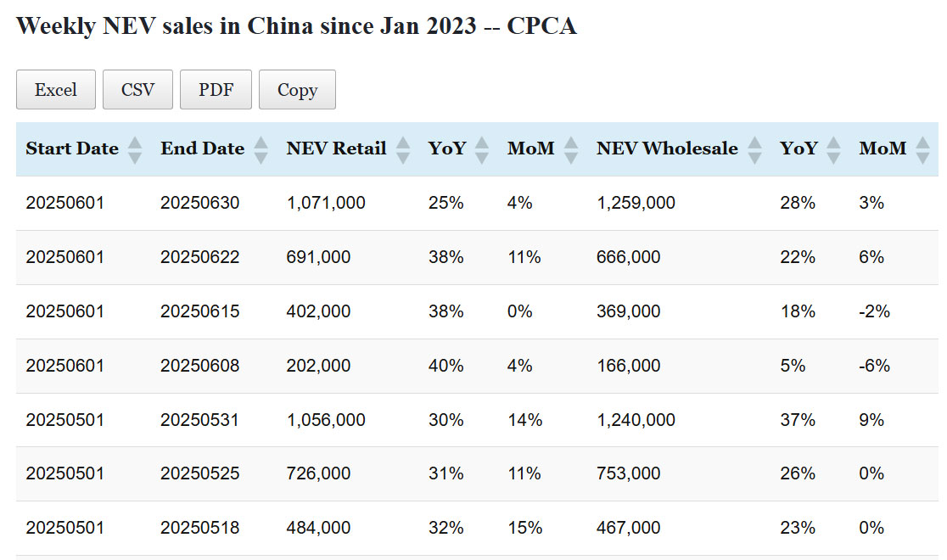
Task: Export the table as PDF
Action: (x=216, y=90)
